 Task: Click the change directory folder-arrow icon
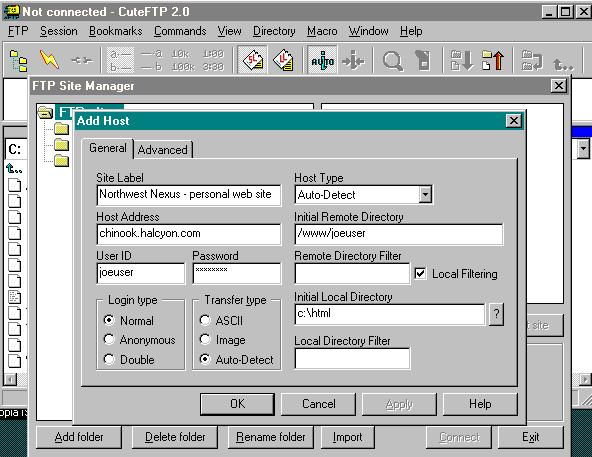click(532, 60)
